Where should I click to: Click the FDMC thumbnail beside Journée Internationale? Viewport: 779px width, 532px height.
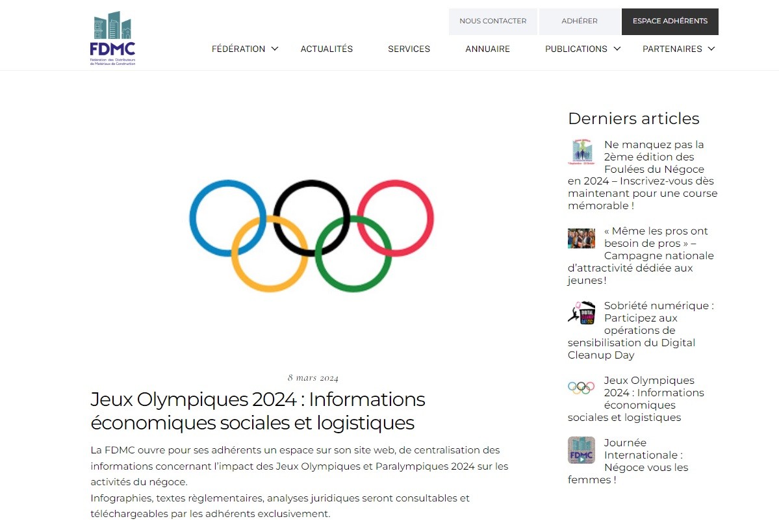point(581,450)
